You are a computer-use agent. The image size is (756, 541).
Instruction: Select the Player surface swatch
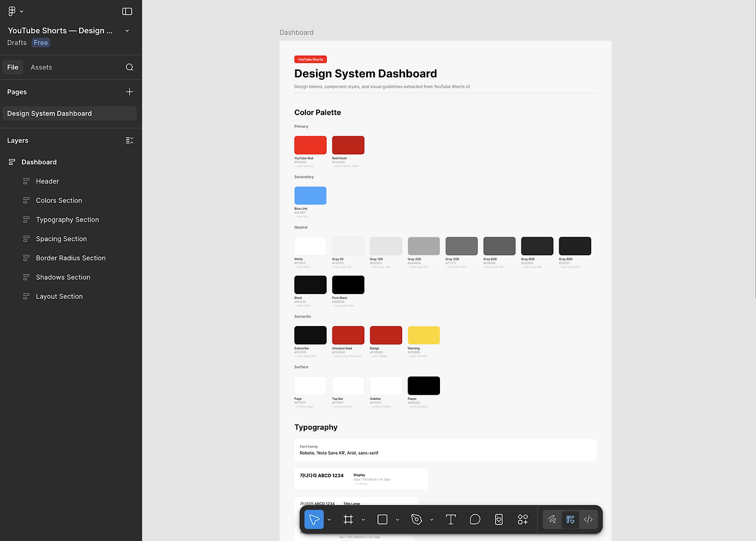[x=424, y=386]
